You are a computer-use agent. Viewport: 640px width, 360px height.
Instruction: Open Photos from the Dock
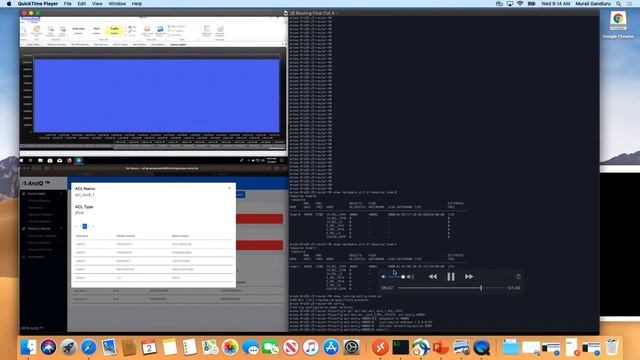[230, 347]
